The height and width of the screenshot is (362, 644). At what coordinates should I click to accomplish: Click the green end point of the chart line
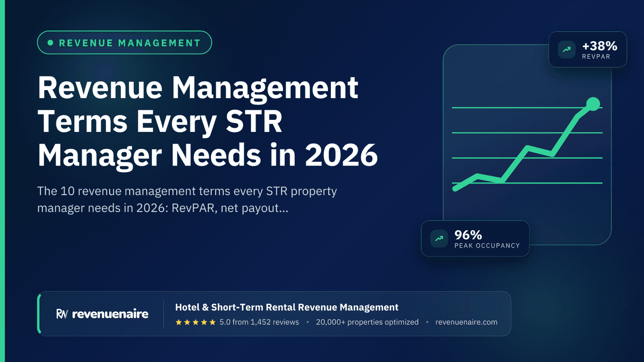pos(593,104)
